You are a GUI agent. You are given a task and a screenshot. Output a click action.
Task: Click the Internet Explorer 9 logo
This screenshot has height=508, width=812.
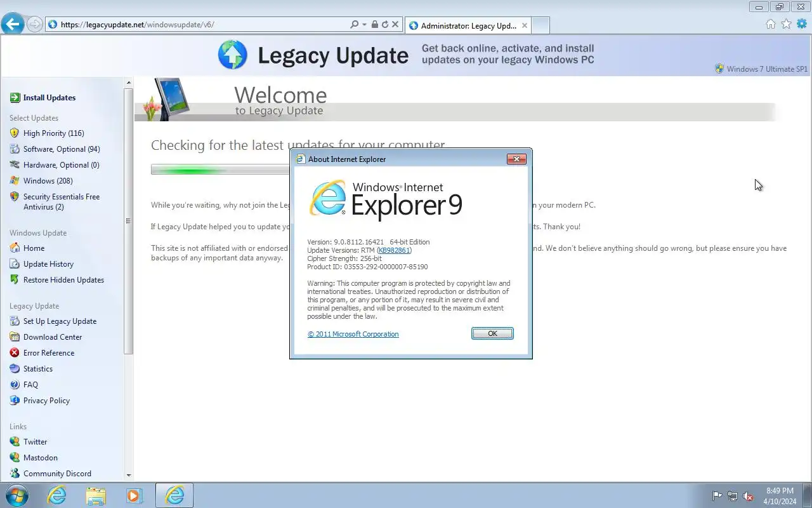click(386, 199)
